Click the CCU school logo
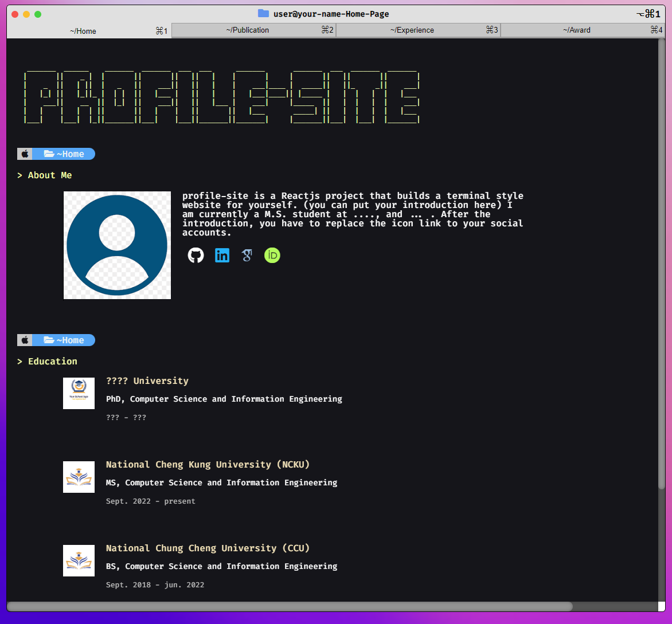 click(79, 560)
